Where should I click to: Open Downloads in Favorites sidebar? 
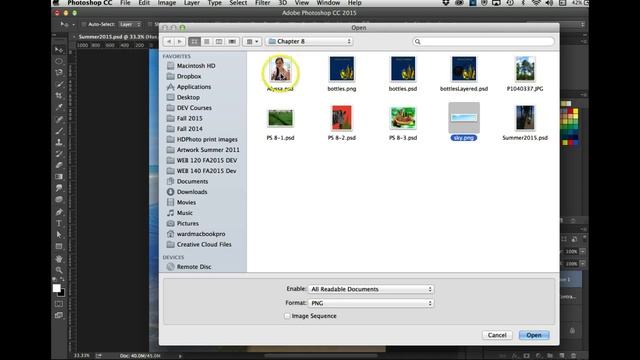pos(192,192)
